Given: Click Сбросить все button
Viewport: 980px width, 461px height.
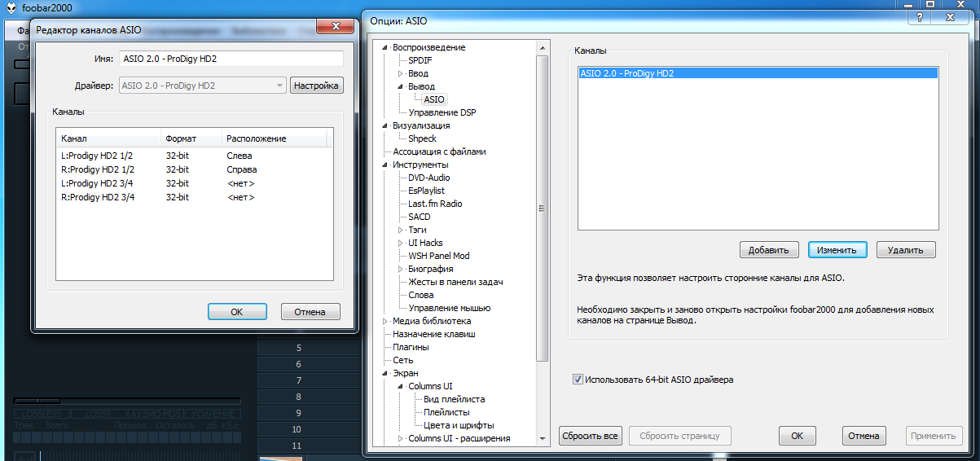Looking at the screenshot, I should click(x=591, y=436).
